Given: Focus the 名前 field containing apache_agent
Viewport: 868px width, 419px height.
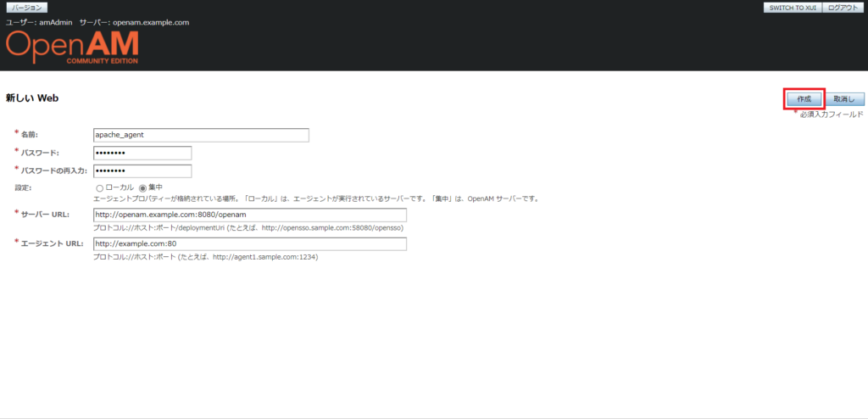Looking at the screenshot, I should 202,135.
